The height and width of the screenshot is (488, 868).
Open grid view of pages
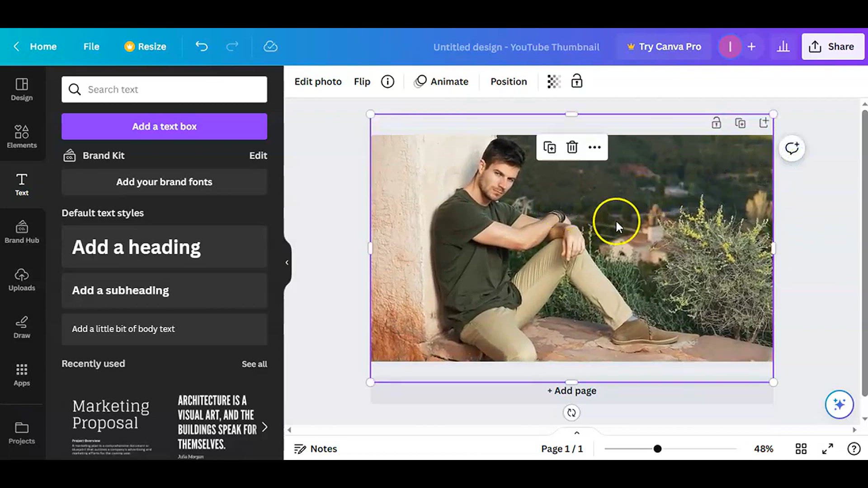pos(801,449)
